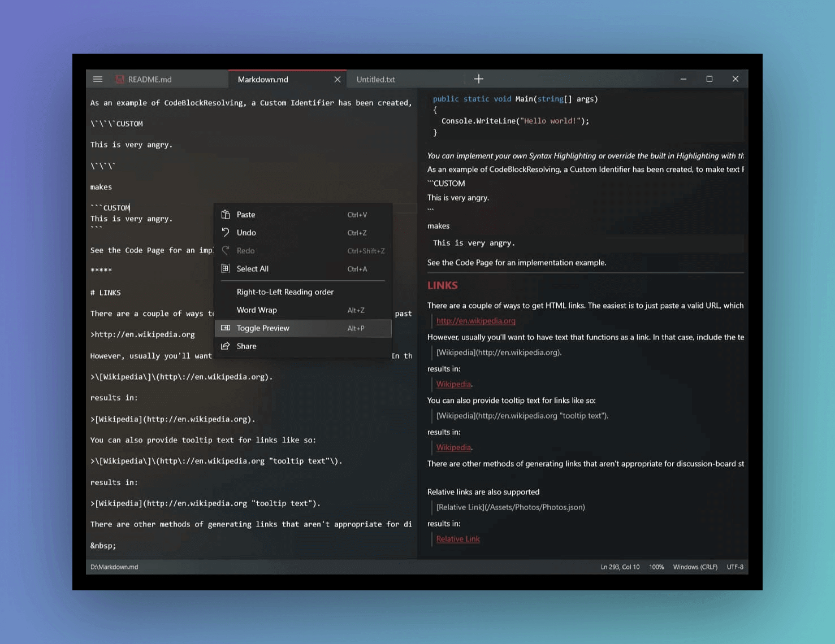Click the Select All grid icon
The image size is (835, 644).
click(x=226, y=269)
